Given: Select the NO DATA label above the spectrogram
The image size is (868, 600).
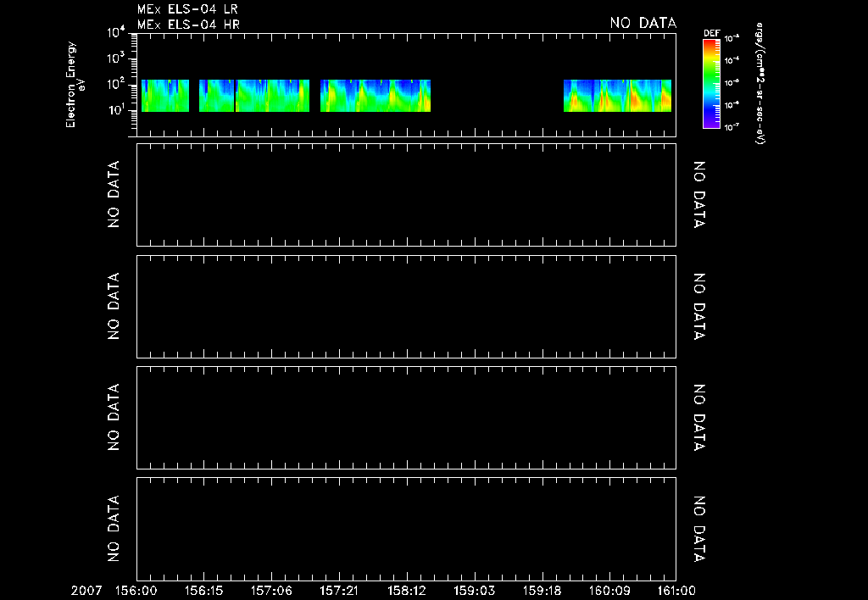Looking at the screenshot, I should tap(643, 23).
